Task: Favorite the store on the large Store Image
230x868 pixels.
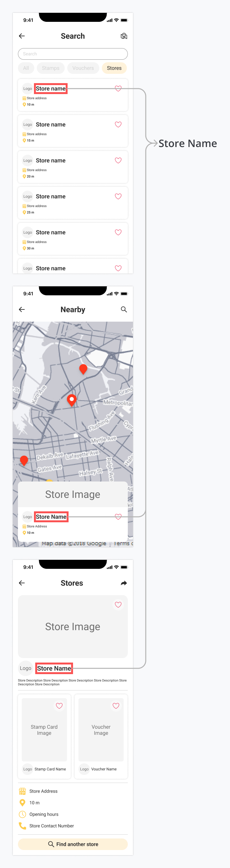Action: [x=118, y=604]
